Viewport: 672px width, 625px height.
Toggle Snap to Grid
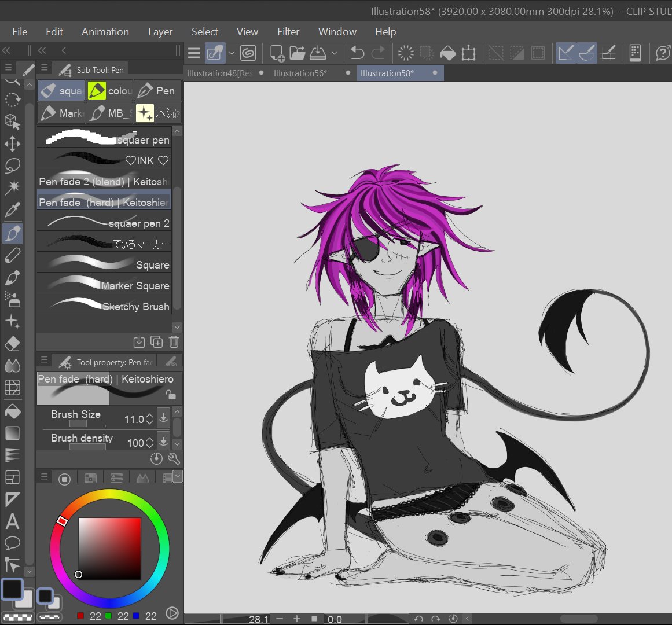tap(608, 53)
